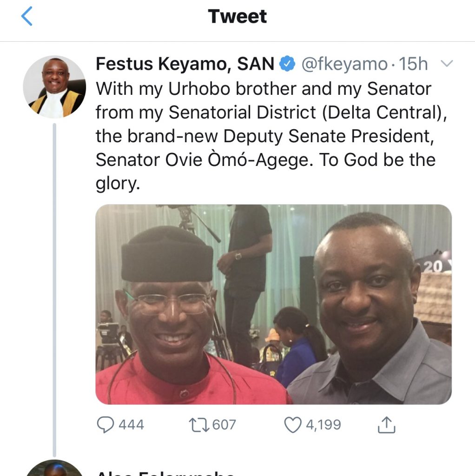
Task: Tap the 4,199 likes count
Action: coord(323,425)
